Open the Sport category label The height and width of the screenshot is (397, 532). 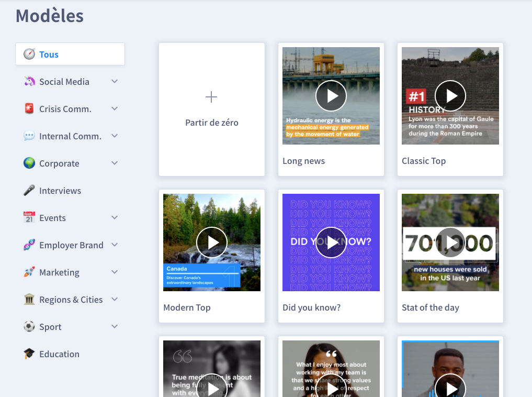point(50,327)
